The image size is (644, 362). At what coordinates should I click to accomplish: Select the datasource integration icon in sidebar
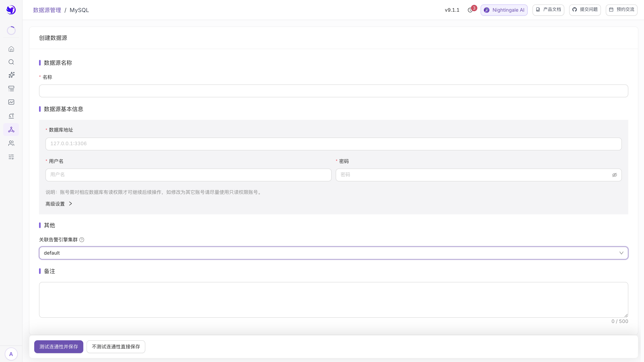11,129
